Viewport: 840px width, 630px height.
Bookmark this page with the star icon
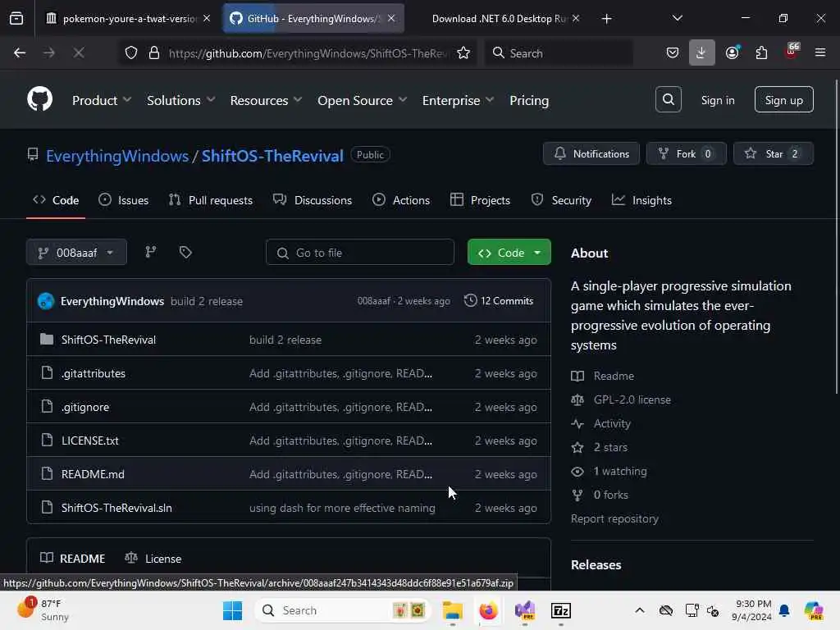coord(463,52)
